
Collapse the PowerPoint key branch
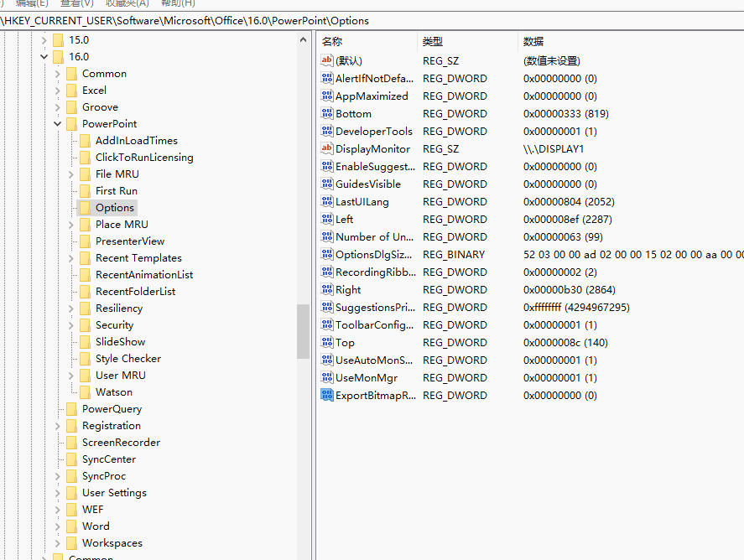(x=57, y=124)
